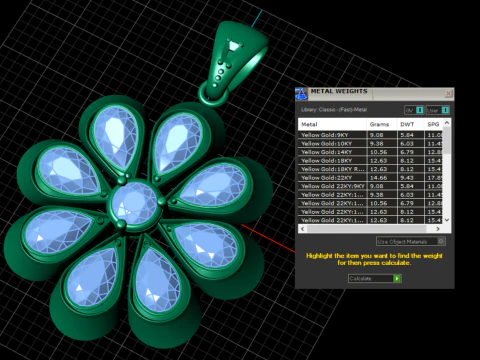Image resolution: width=480 pixels, height=360 pixels.
Task: Sort by the DWT column header
Action: click(x=410, y=124)
